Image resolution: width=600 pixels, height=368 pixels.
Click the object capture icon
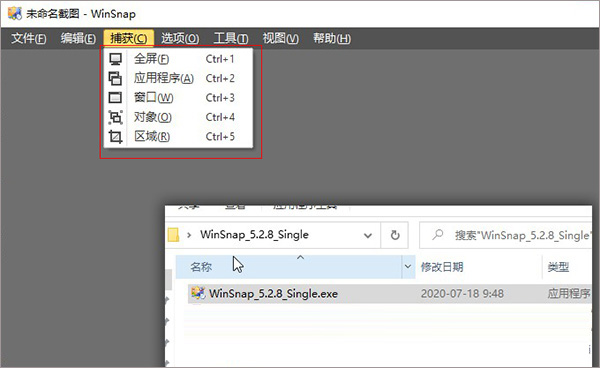pos(115,117)
